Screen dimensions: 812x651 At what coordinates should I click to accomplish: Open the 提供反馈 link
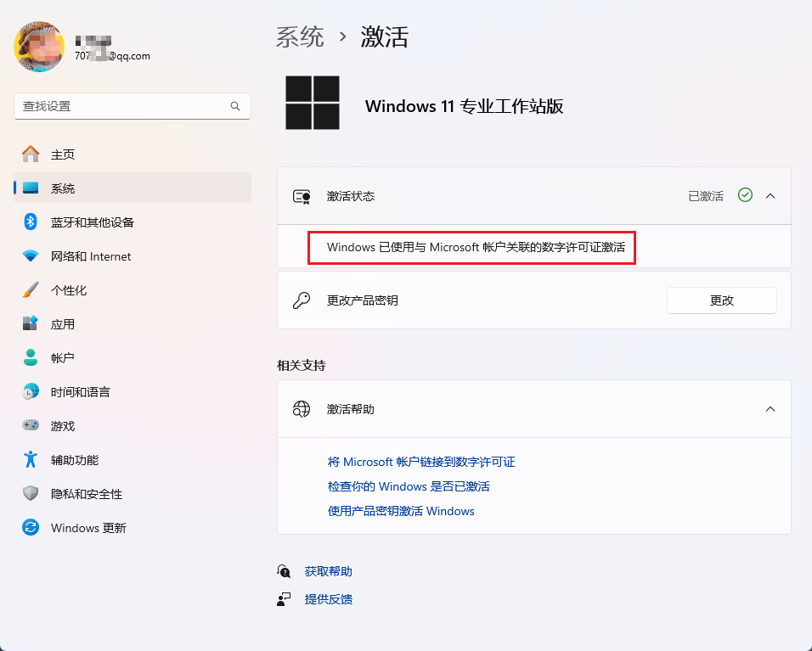pyautogui.click(x=329, y=599)
